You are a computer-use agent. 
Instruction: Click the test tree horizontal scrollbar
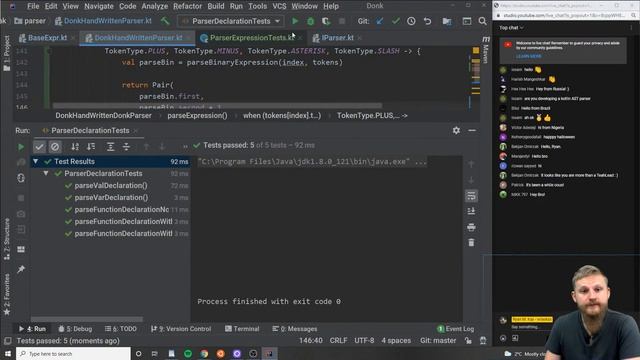(87, 319)
